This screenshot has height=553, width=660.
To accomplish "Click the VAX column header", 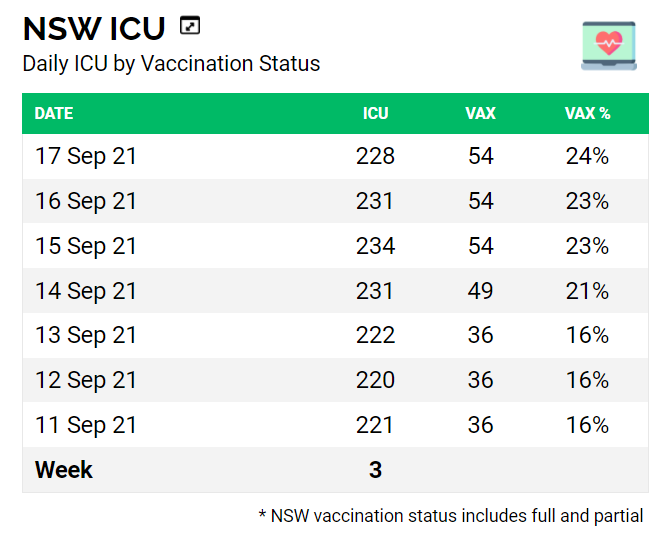I will pyautogui.click(x=480, y=114).
